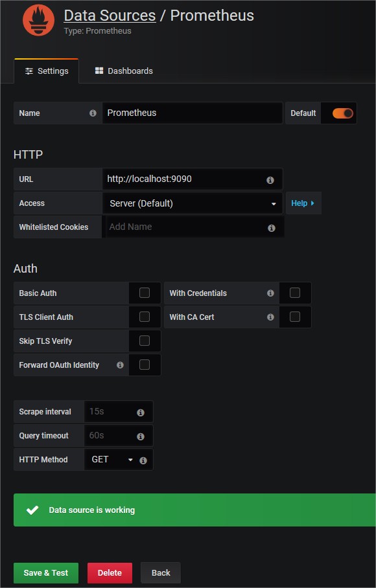Click the Query timeout info icon

point(140,436)
